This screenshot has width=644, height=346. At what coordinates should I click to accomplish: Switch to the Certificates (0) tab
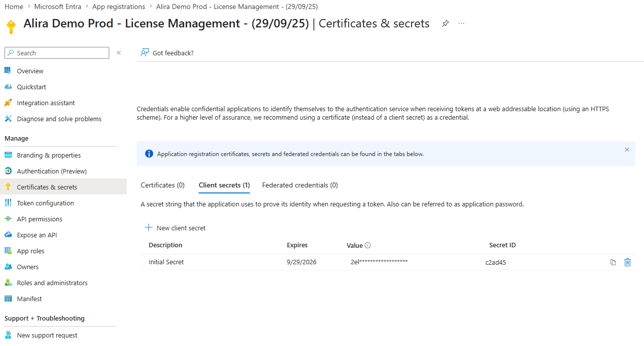(x=163, y=185)
